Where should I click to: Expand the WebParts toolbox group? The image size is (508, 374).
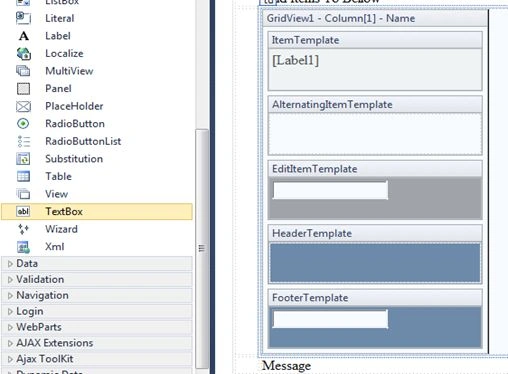click(10, 327)
